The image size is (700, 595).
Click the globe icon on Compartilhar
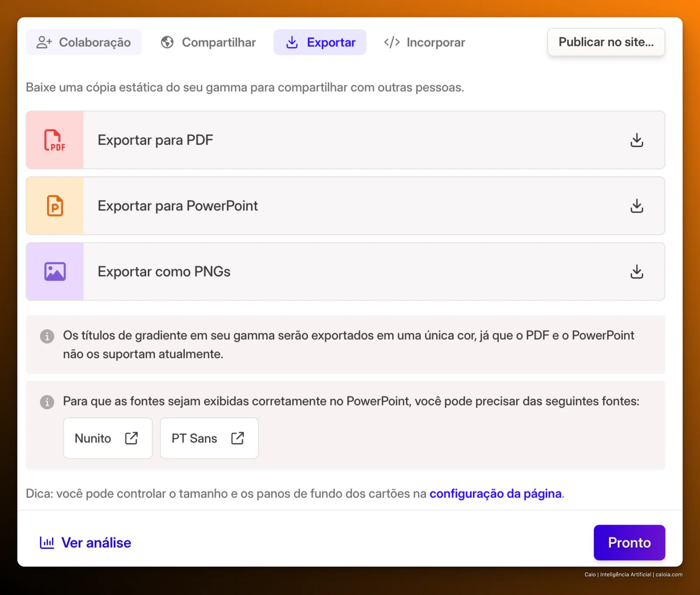click(167, 42)
